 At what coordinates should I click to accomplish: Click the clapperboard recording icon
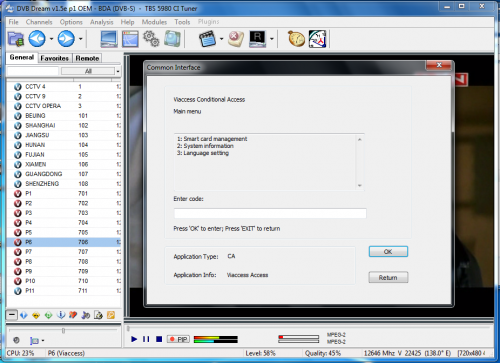pyautogui.click(x=207, y=39)
